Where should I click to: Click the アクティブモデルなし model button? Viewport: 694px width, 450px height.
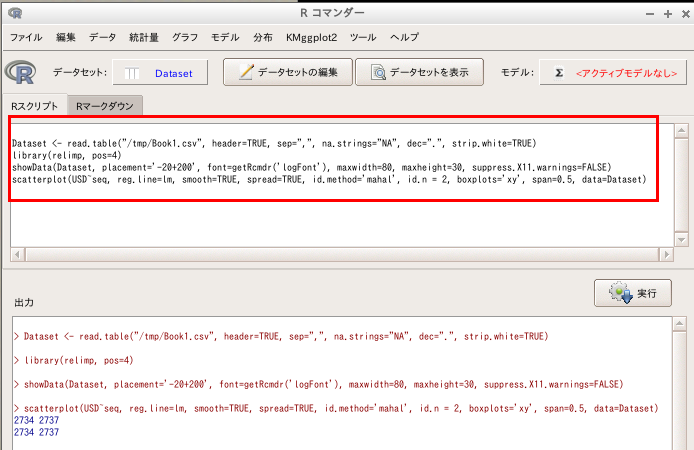click(x=613, y=73)
